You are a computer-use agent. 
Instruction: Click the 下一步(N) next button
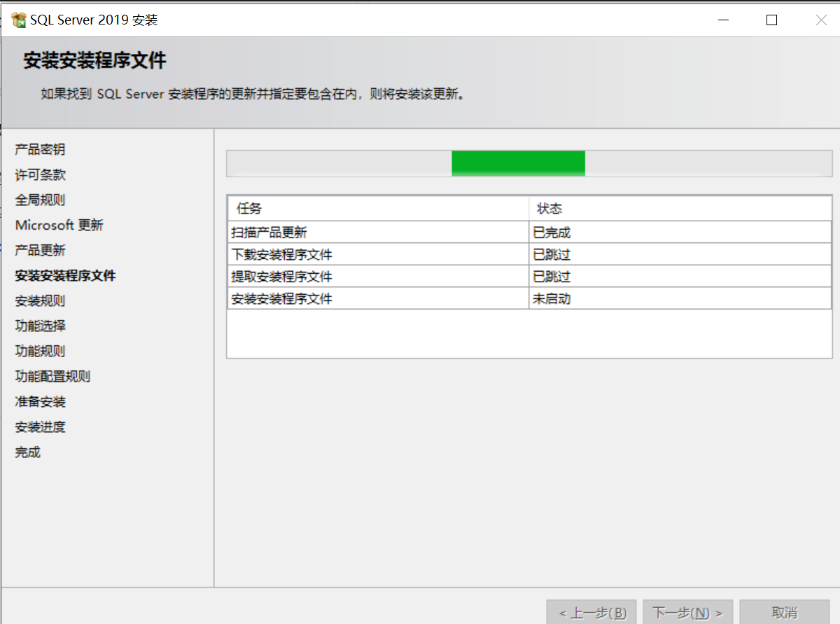[688, 613]
